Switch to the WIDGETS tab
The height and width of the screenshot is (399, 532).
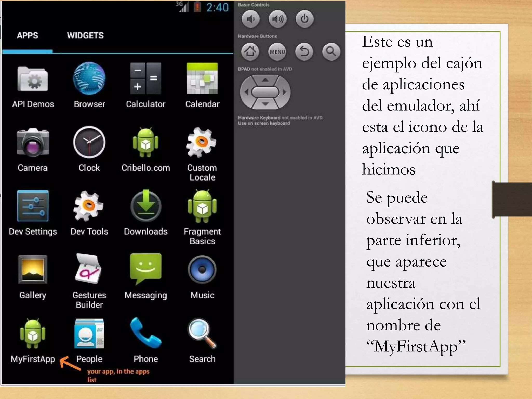pos(85,36)
